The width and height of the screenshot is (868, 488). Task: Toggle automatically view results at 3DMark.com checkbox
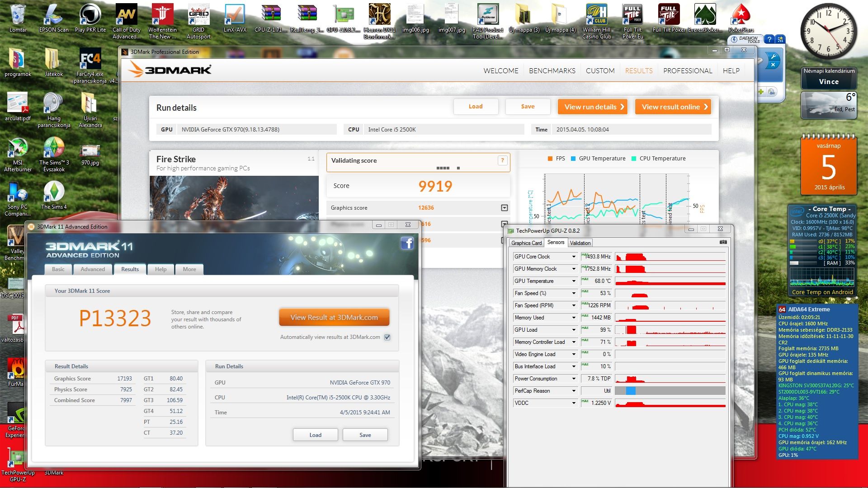coord(387,337)
